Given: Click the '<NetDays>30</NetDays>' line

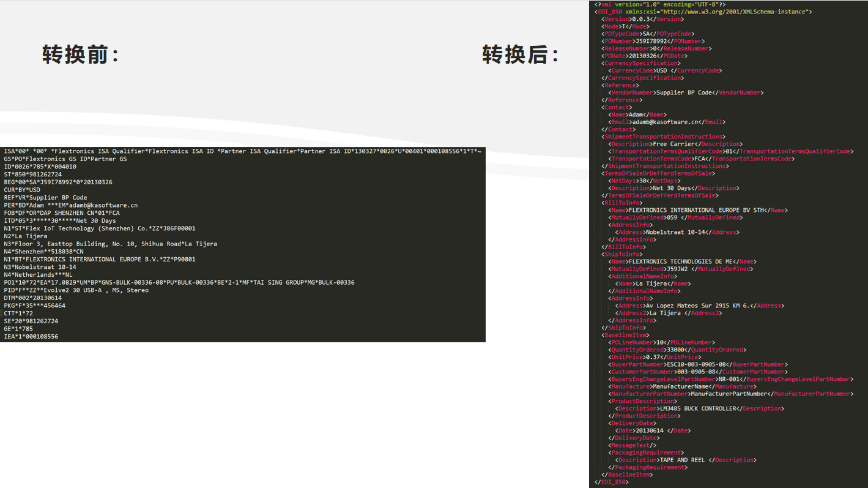Looking at the screenshot, I should pyautogui.click(x=644, y=181).
